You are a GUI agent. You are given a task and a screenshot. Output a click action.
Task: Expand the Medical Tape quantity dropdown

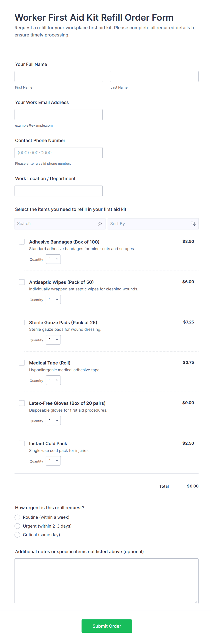(53, 380)
